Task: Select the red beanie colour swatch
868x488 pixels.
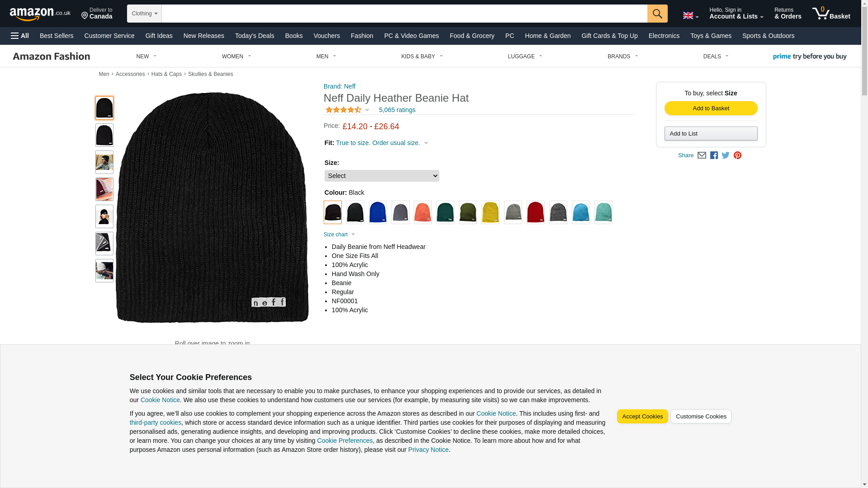Action: (535, 212)
